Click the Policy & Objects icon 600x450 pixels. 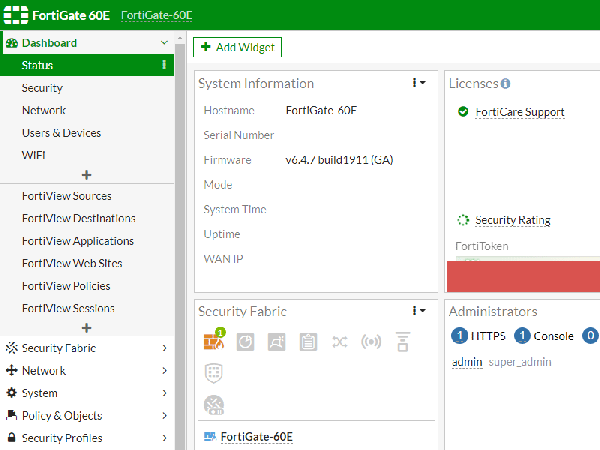[12, 415]
